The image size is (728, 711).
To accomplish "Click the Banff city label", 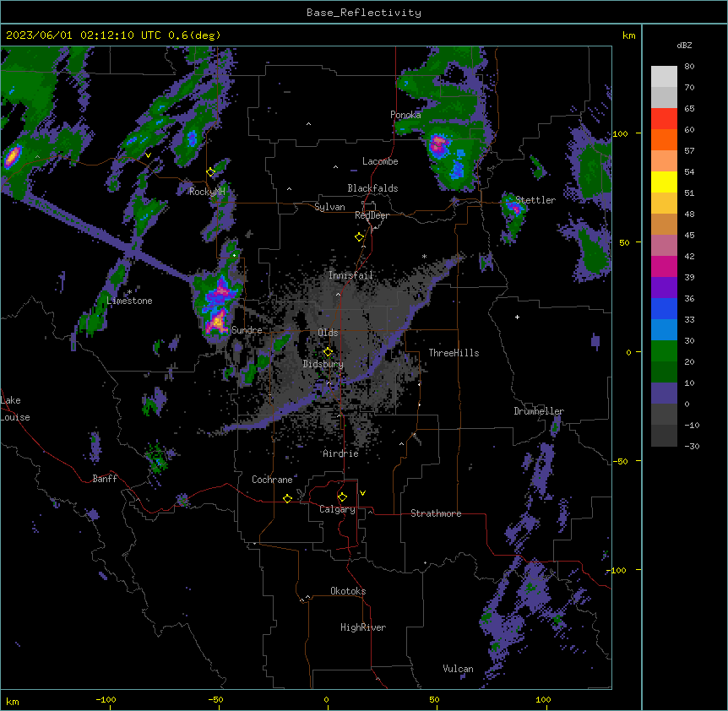I will click(x=105, y=479).
